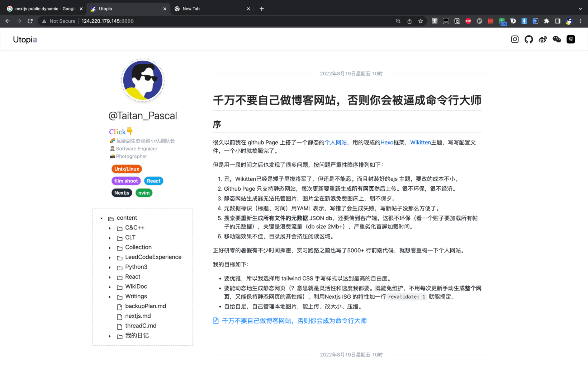588x368 pixels.
Task: Click the zoom magnifier in address bar
Action: coord(398,21)
